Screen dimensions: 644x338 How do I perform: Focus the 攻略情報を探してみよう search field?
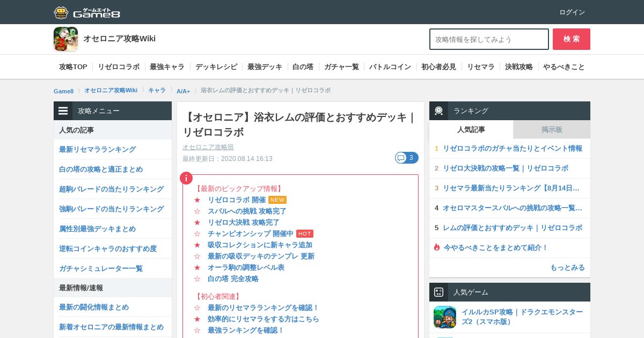[x=489, y=39]
